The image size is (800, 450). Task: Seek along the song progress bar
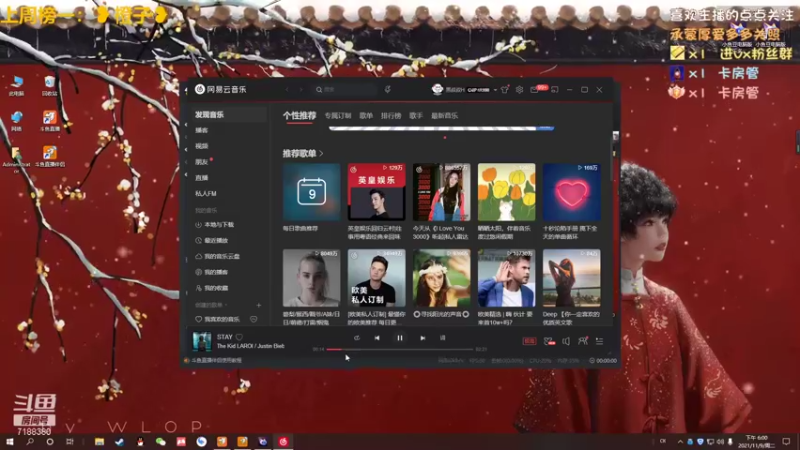coord(399,349)
